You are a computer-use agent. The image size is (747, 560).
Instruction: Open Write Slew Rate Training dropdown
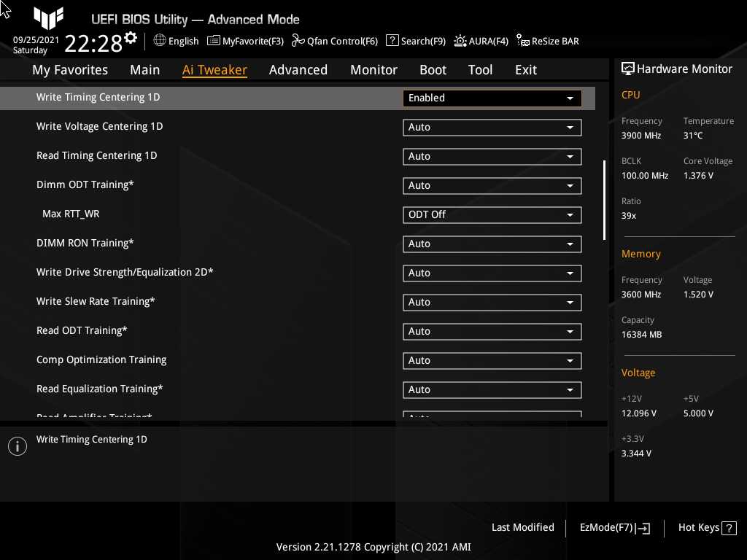coord(492,303)
